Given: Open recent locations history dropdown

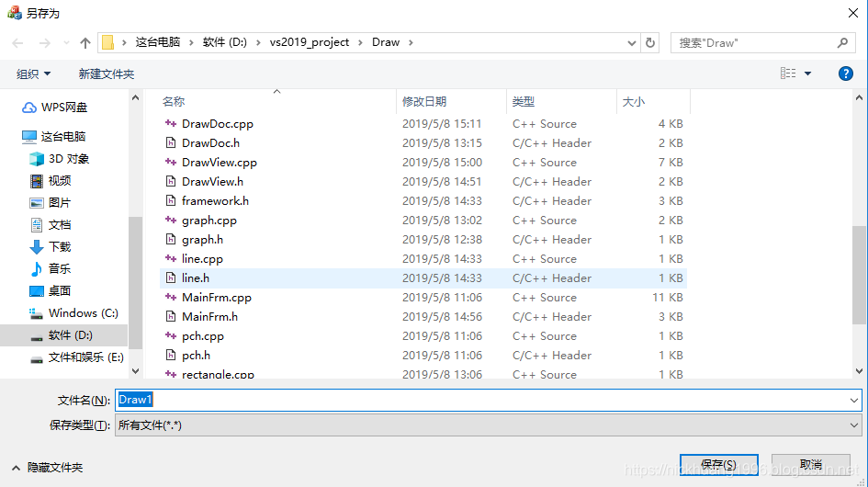Looking at the screenshot, I should (x=66, y=42).
